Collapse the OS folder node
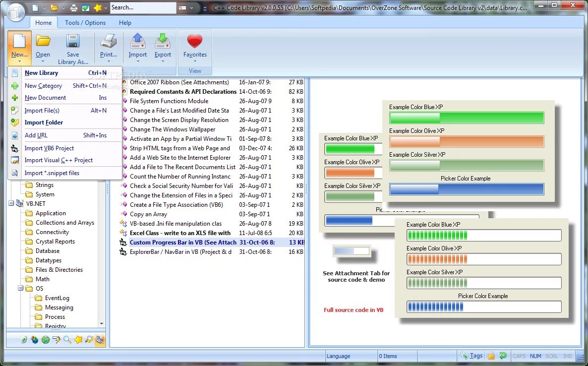588x366 pixels. point(20,288)
